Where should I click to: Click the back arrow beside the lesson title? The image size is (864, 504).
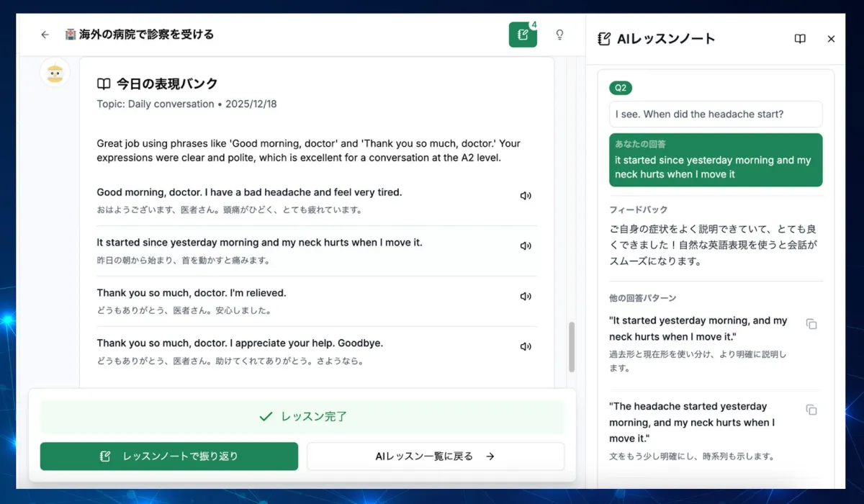click(x=45, y=34)
